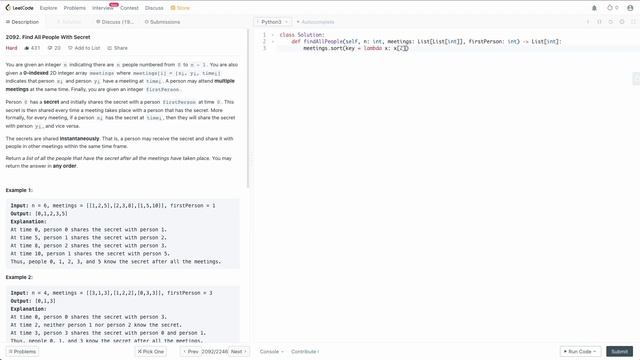Screen dimensions: 640x360
Task: Reset code to default with the reset icon
Action: click(x=611, y=22)
